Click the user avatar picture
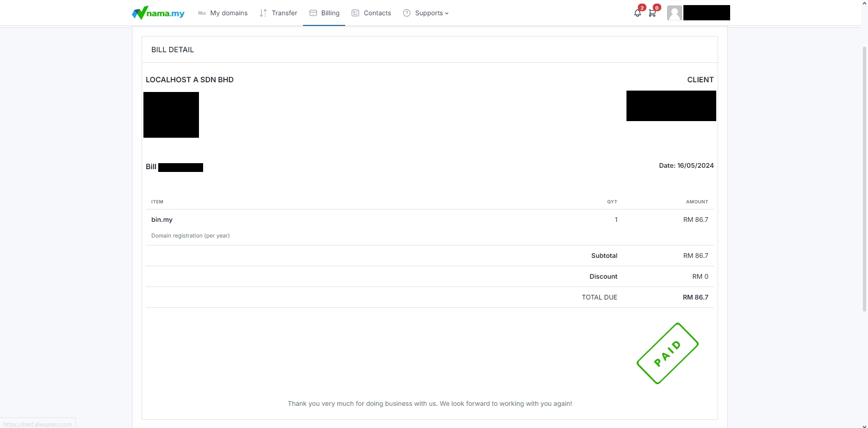This screenshot has height=428, width=868. (674, 13)
